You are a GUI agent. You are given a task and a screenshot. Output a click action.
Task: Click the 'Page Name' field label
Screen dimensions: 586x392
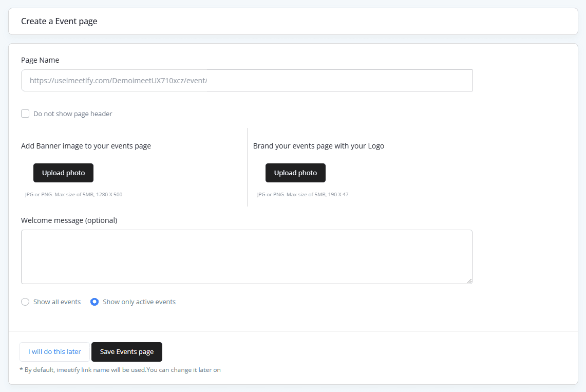click(40, 60)
